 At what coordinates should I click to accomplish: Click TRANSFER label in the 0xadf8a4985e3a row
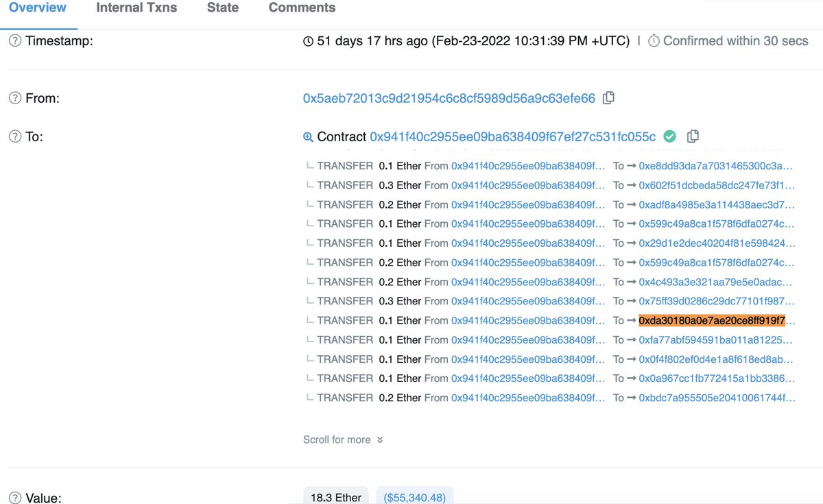coord(345,204)
